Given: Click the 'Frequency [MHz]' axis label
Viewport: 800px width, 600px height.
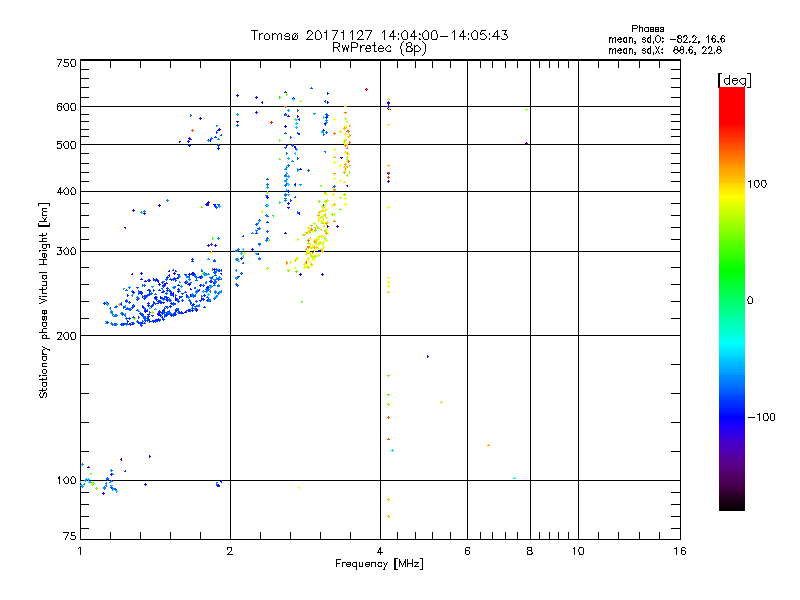Looking at the screenshot, I should pyautogui.click(x=379, y=564).
